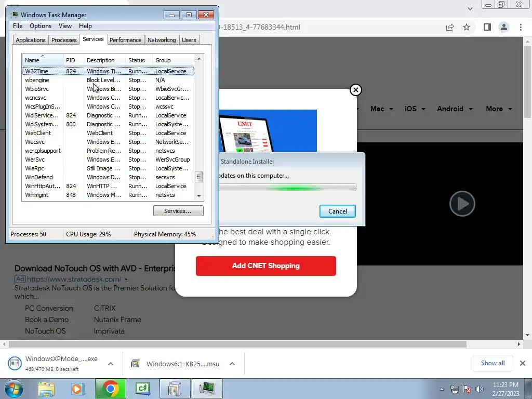Play the video with the play button
Image resolution: width=532 pixels, height=399 pixels.
tap(462, 204)
